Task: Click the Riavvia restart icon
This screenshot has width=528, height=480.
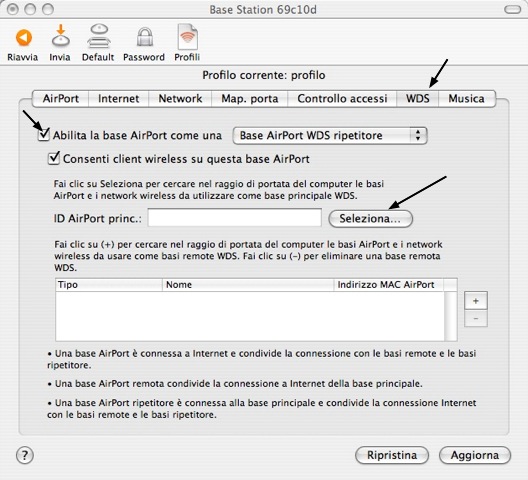Action: click(23, 38)
